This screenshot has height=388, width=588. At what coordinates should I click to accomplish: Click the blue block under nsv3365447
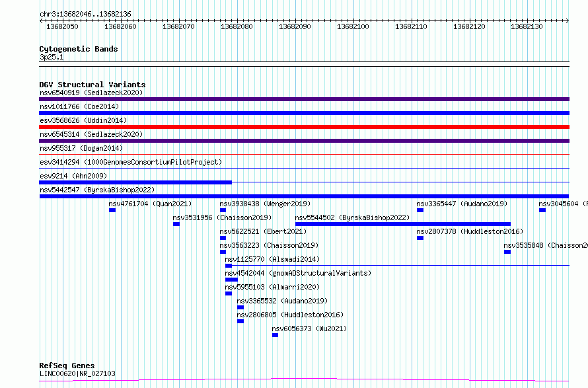[x=420, y=210]
